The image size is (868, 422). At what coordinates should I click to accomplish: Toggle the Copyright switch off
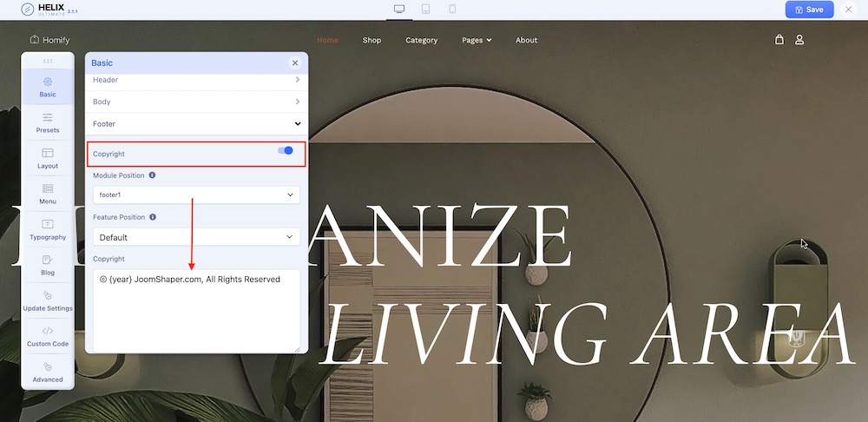[285, 150]
